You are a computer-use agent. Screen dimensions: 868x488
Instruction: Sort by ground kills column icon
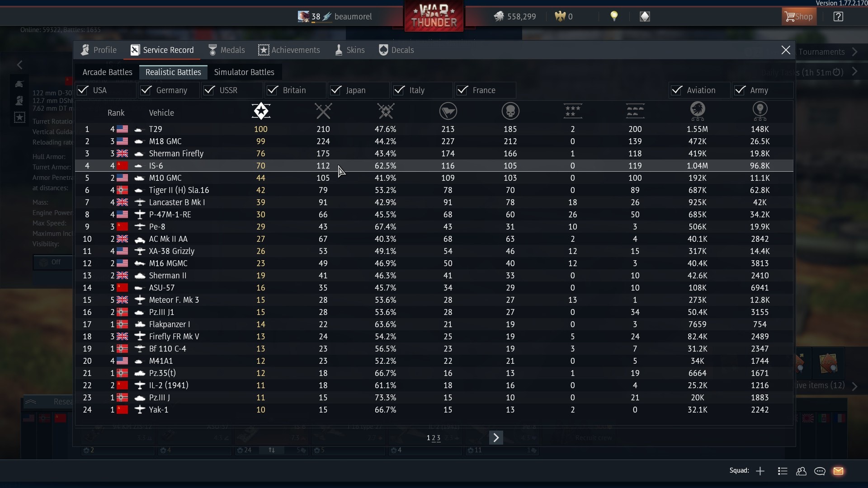(635, 111)
